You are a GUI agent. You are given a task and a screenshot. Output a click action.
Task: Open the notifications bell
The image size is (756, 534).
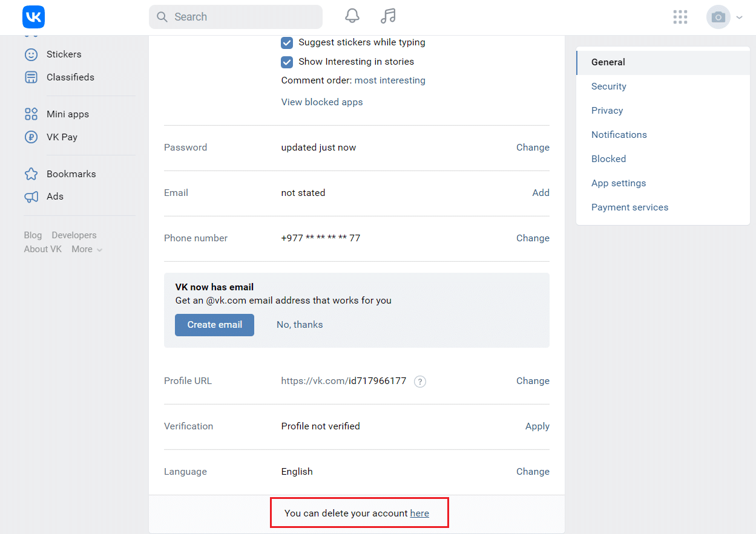352,16
